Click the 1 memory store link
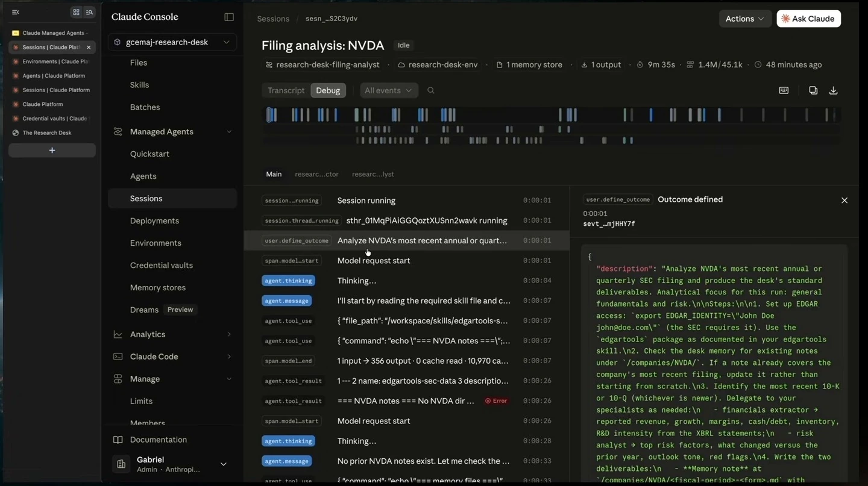868x486 pixels. tap(529, 64)
